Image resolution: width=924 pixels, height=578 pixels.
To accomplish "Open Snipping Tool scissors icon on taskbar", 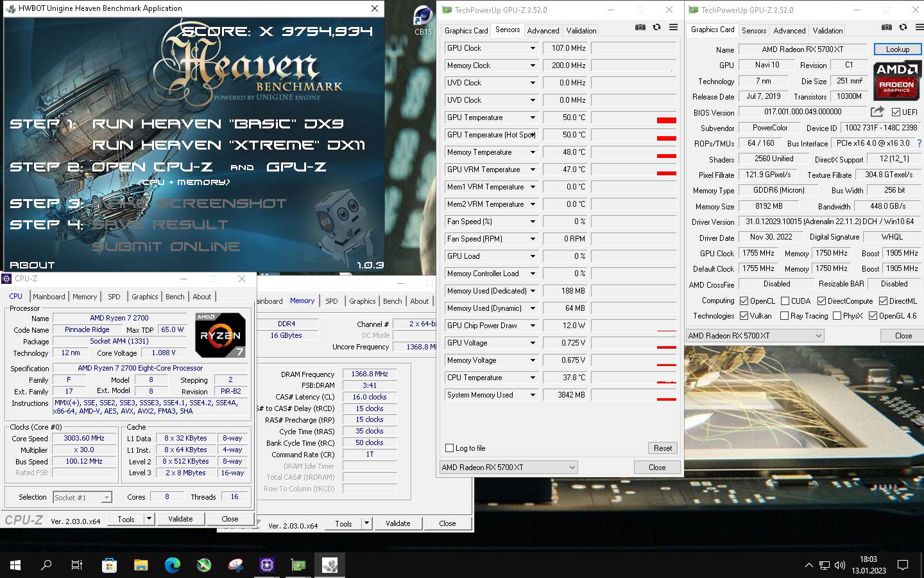I will coord(235,565).
